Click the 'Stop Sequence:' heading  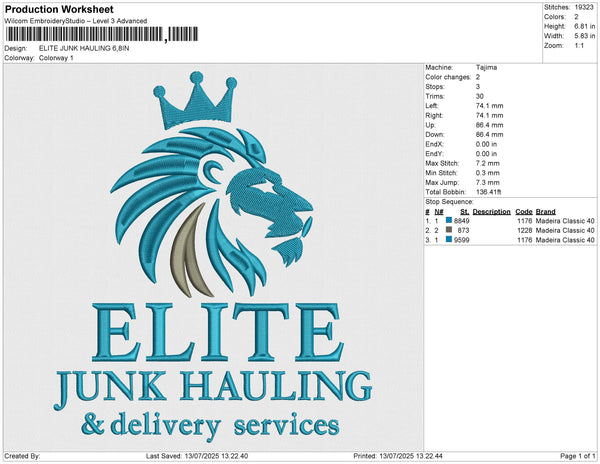click(x=449, y=202)
